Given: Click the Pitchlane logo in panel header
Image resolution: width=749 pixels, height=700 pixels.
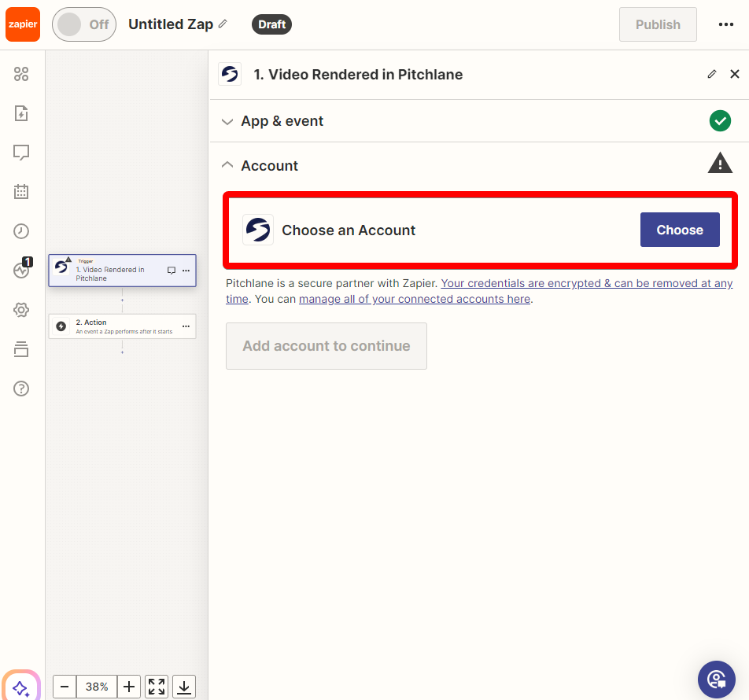Looking at the screenshot, I should (230, 75).
